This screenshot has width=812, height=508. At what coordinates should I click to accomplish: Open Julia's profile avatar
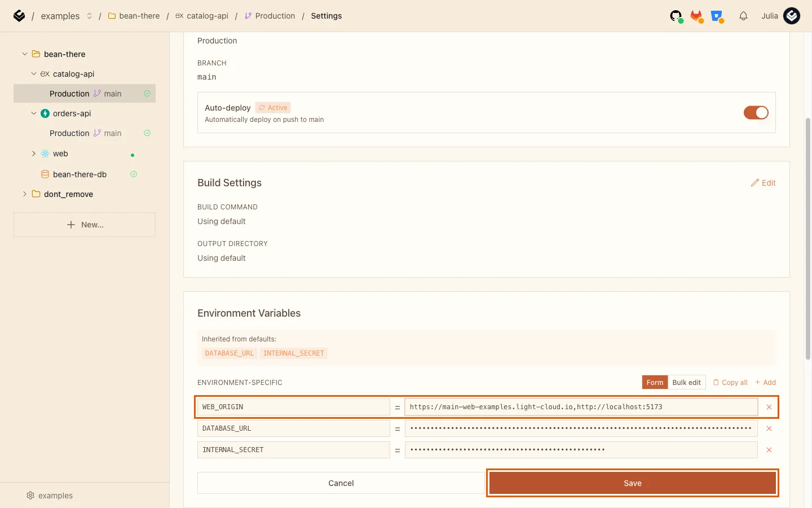(x=792, y=16)
